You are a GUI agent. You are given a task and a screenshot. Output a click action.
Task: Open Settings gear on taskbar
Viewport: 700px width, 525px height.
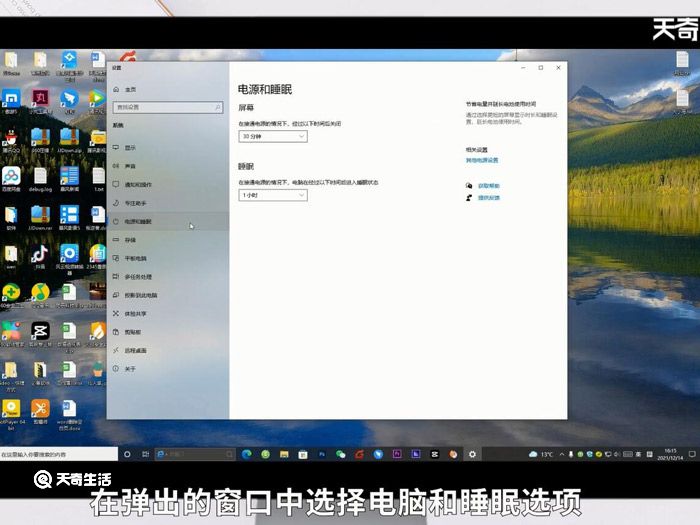pos(472,454)
